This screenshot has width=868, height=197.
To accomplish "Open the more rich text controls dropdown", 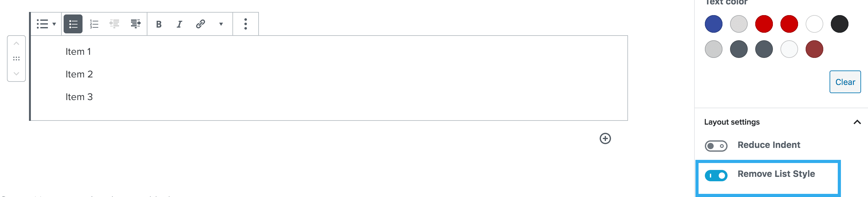I will click(x=221, y=24).
